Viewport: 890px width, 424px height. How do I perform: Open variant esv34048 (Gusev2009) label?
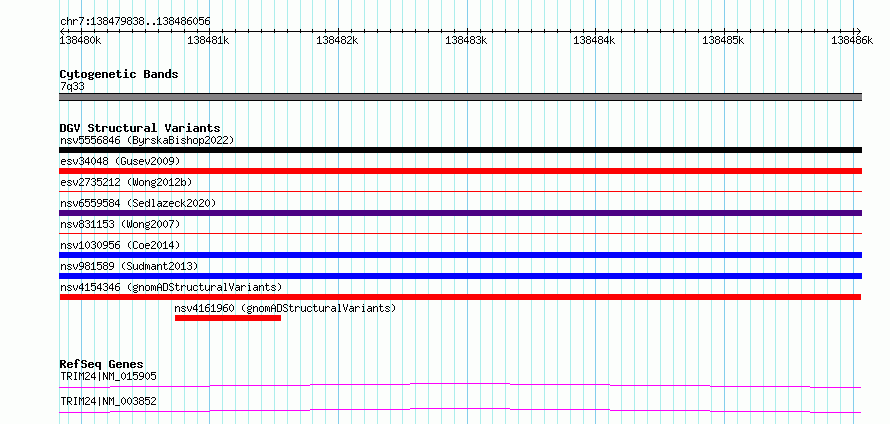point(120,161)
